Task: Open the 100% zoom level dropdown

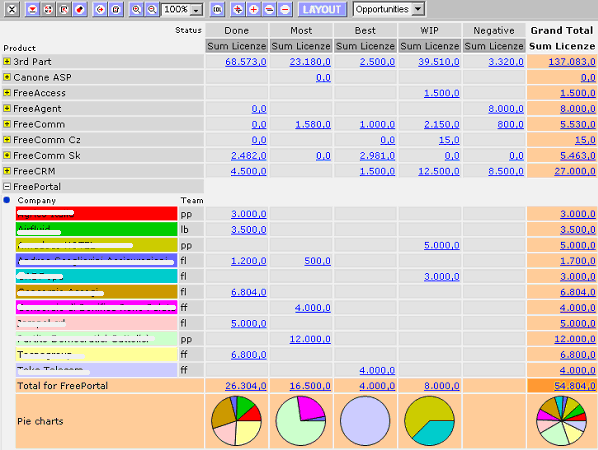Action: pyautogui.click(x=196, y=10)
